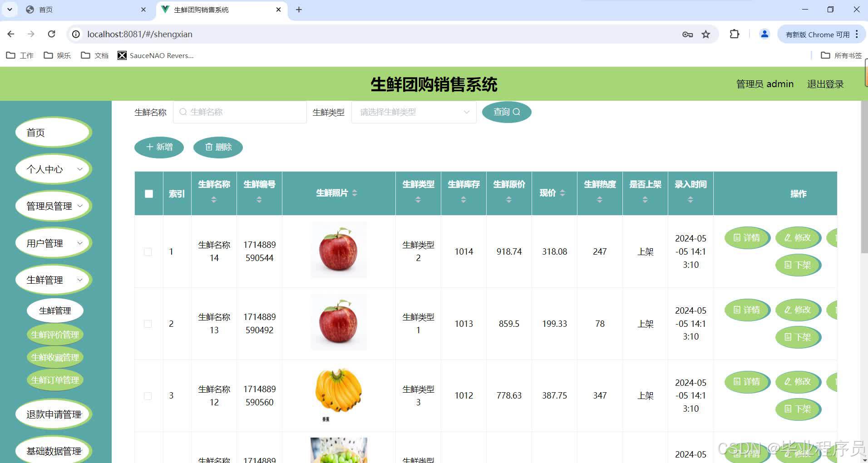Sort by 生鲜库存 column arrows
Viewport: 868px width, 463px height.
click(x=464, y=200)
